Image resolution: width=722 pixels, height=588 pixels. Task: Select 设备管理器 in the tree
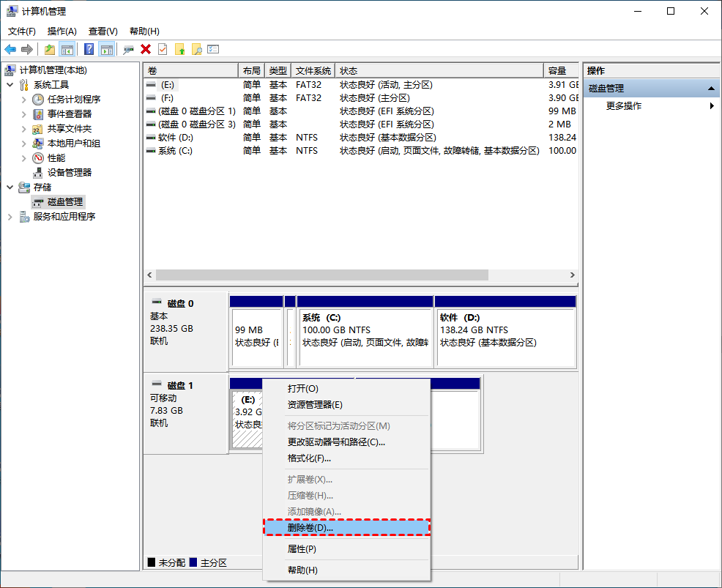tap(70, 173)
